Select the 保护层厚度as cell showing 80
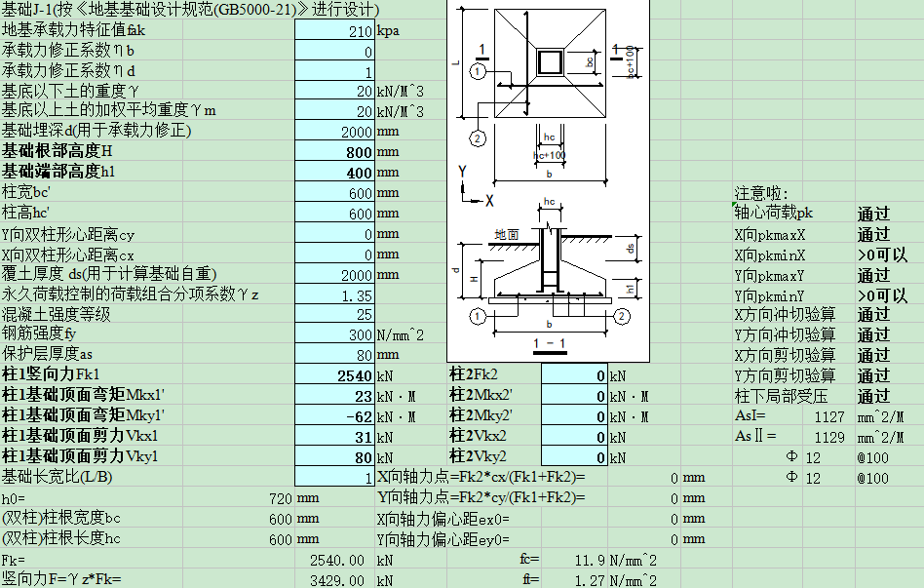The width and height of the screenshot is (924, 588). click(333, 355)
